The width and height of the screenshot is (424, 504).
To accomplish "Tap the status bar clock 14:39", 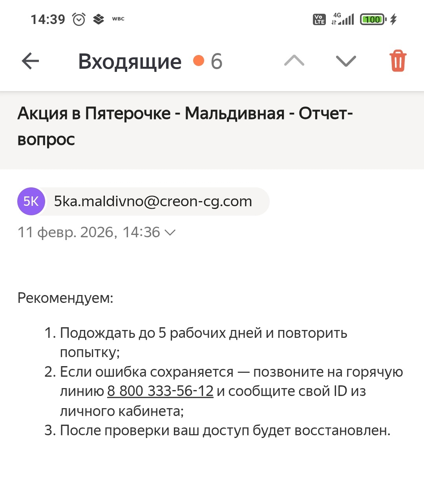I will click(x=48, y=19).
